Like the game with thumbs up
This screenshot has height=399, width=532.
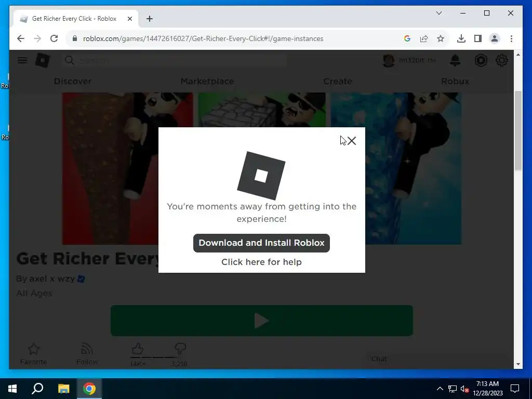tap(137, 349)
